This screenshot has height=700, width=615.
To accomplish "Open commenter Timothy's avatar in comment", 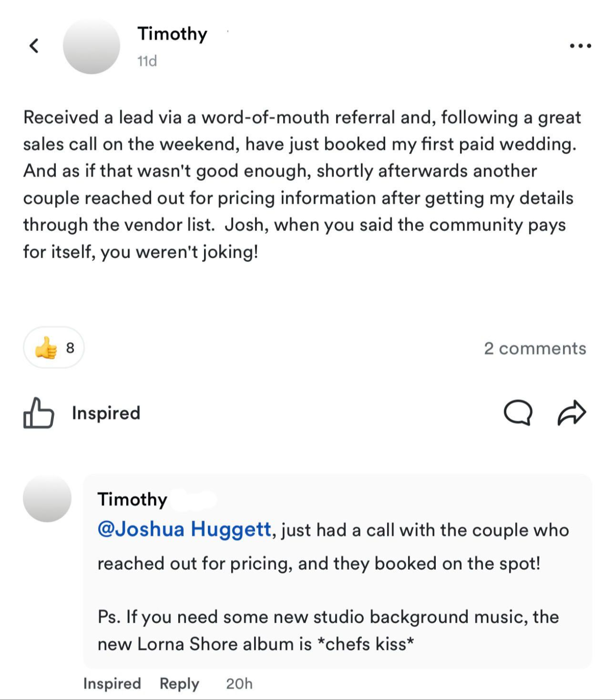I will (47, 499).
